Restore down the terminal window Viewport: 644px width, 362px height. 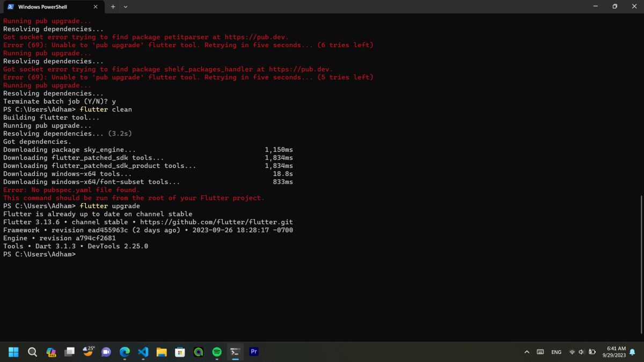pos(614,6)
